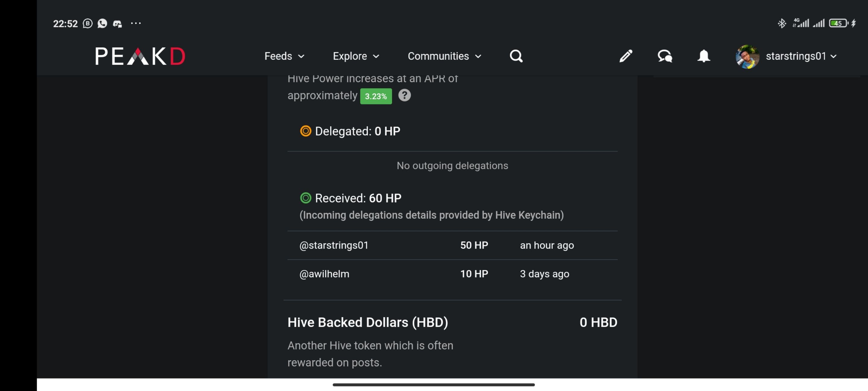
Task: Open the starstrings01 account dropdown
Action: (x=801, y=56)
